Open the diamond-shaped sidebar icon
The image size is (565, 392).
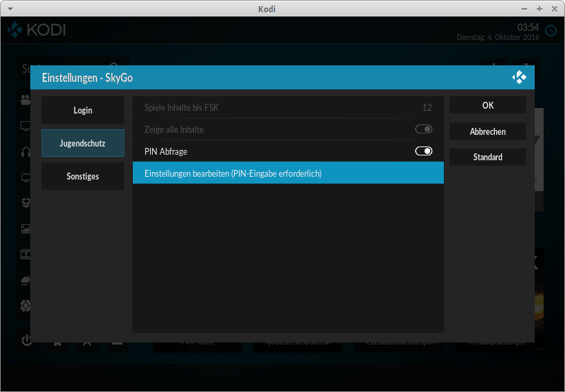(25, 306)
